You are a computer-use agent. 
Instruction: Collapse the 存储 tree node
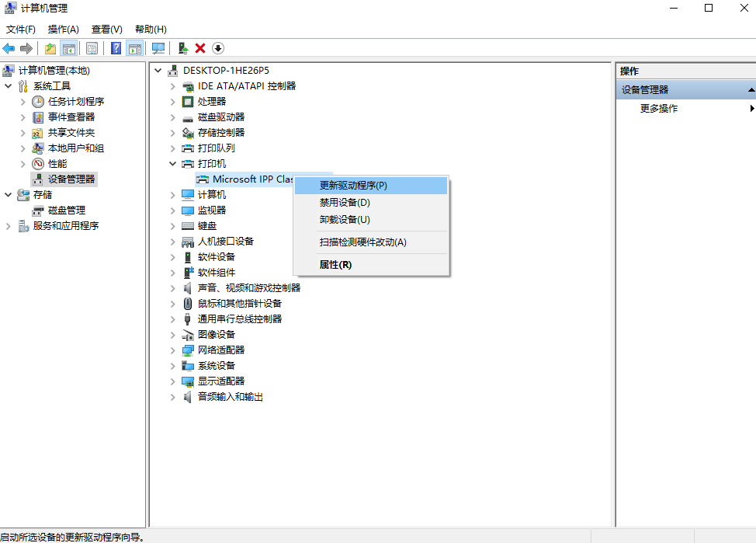coord(9,194)
